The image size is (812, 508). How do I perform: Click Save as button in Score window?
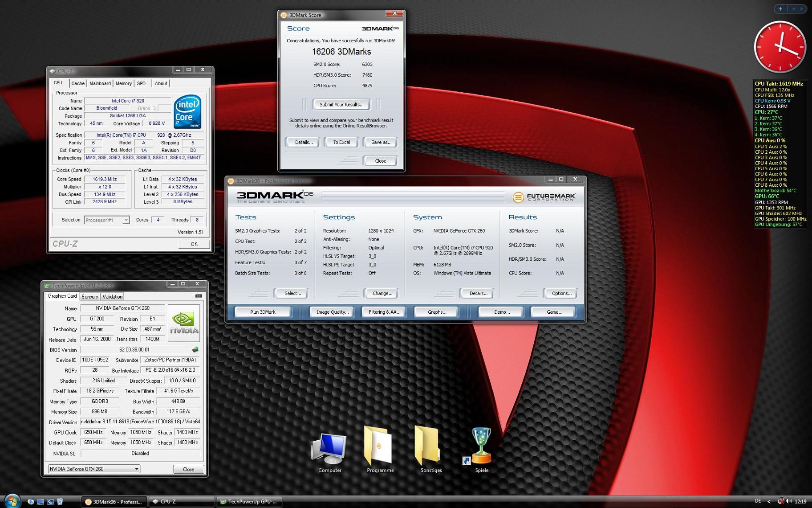(381, 142)
